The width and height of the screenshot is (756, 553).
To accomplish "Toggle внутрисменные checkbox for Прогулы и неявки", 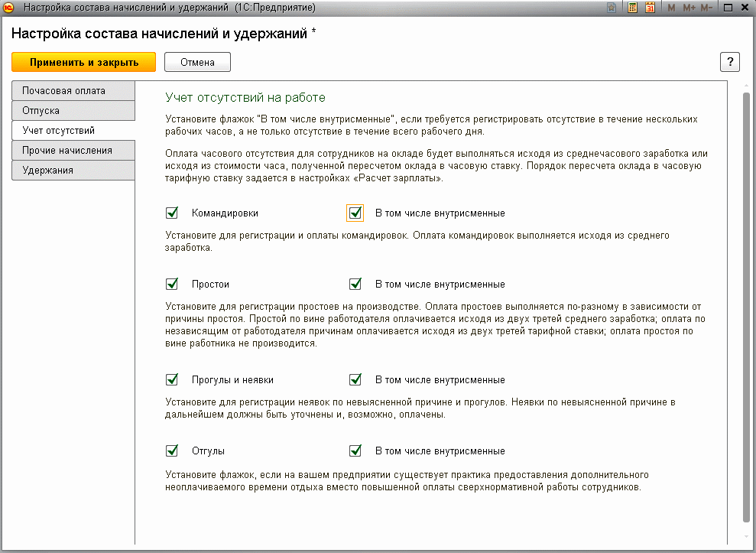I will [x=355, y=379].
